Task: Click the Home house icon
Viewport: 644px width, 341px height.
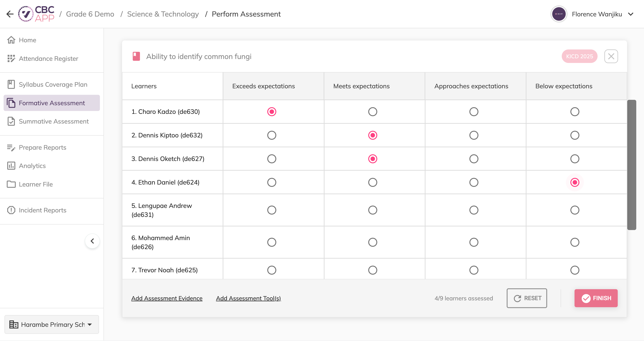Action: [11, 40]
